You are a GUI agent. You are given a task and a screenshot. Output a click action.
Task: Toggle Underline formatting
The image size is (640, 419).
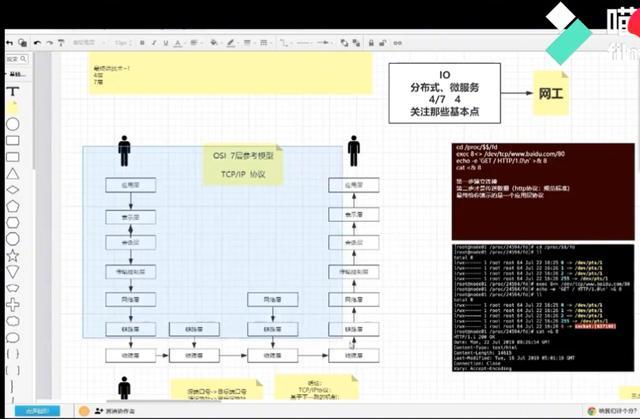point(166,43)
